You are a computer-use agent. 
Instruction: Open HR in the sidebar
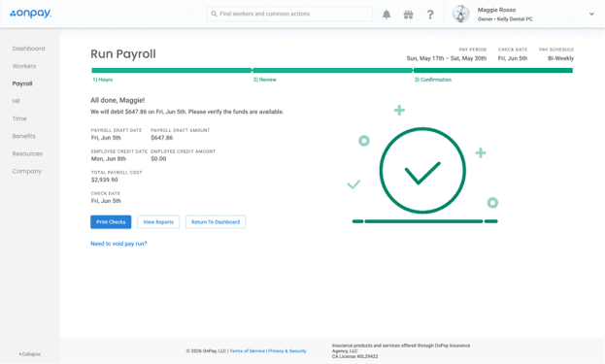coord(16,101)
